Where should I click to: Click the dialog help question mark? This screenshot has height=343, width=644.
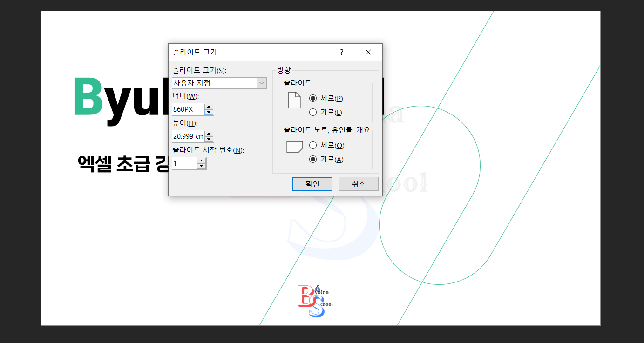tap(341, 52)
